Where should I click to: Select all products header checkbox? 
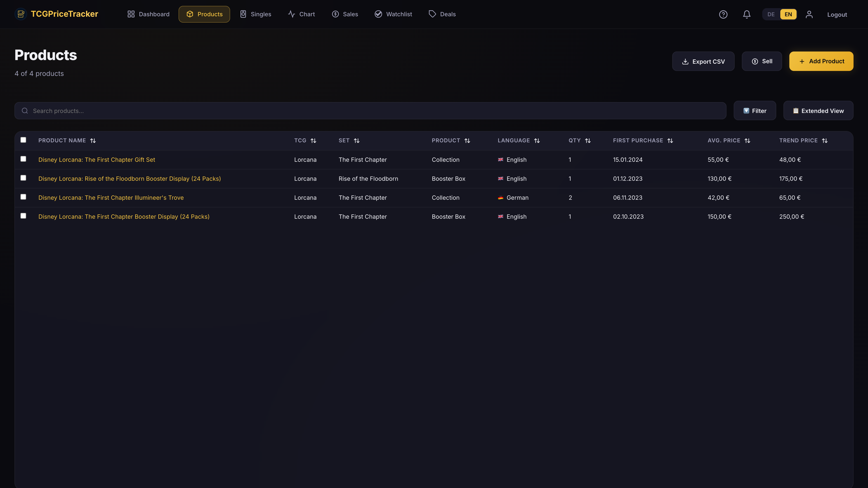click(23, 140)
